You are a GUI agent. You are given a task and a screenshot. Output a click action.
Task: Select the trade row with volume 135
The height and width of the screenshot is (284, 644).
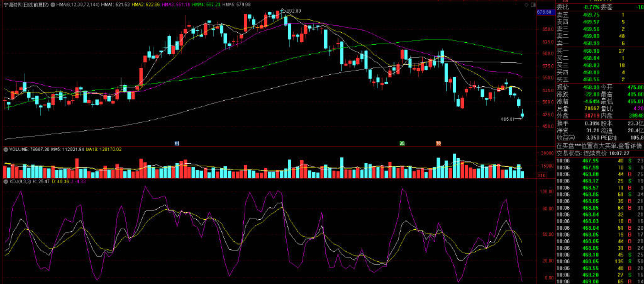[x=599, y=261]
